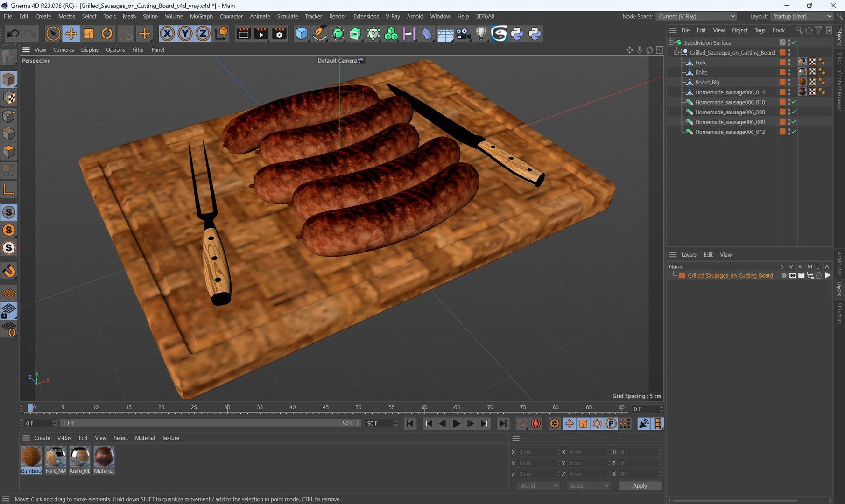Toggle visibility dots of Fork object
Screen dimensions: 845x504
pos(789,63)
